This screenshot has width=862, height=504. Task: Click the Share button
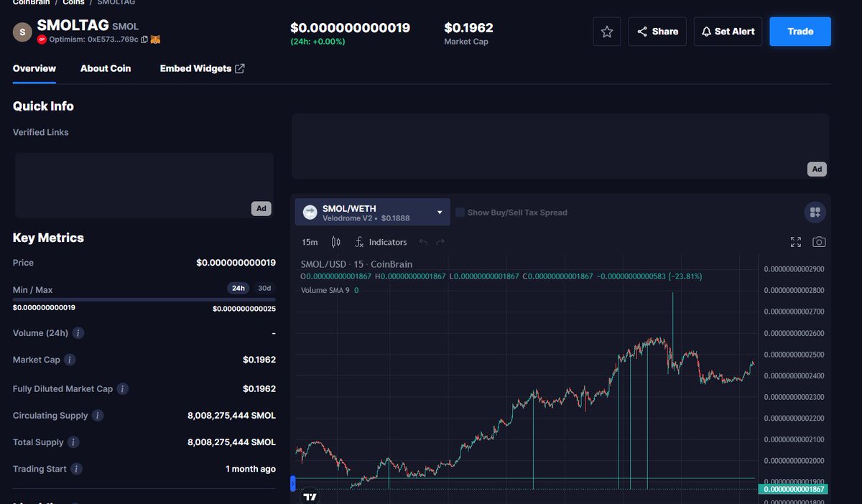[x=657, y=32]
